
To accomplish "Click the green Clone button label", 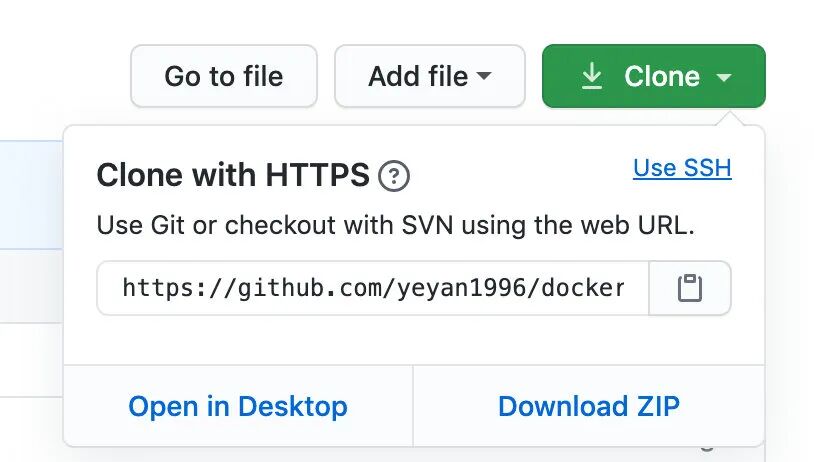I will tap(661, 76).
